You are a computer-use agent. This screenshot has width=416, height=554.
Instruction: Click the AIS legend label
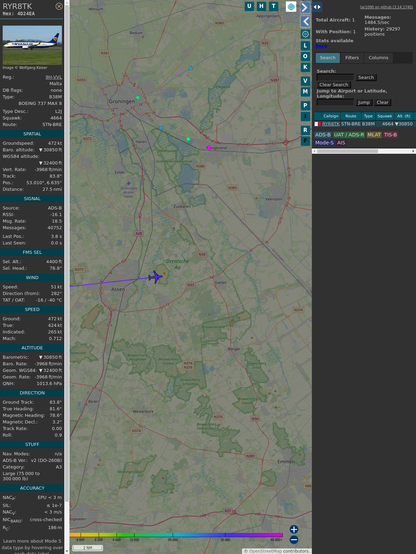click(341, 143)
